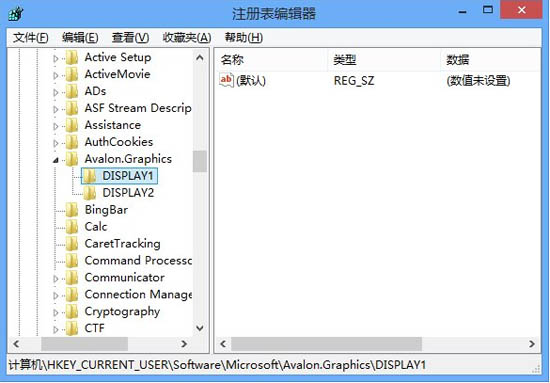
Task: Click the ab string value icon of (默认)
Action: click(226, 80)
